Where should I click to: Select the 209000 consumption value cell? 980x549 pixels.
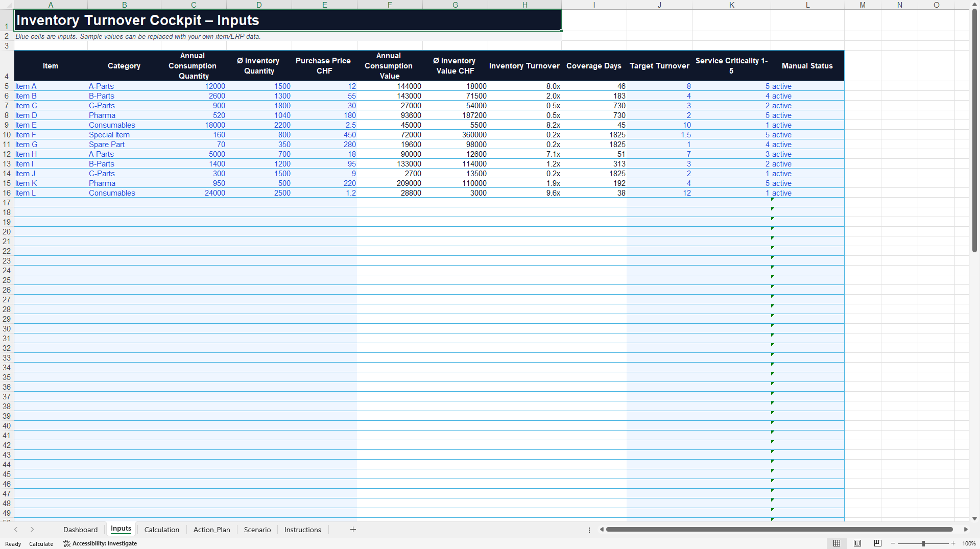390,183
